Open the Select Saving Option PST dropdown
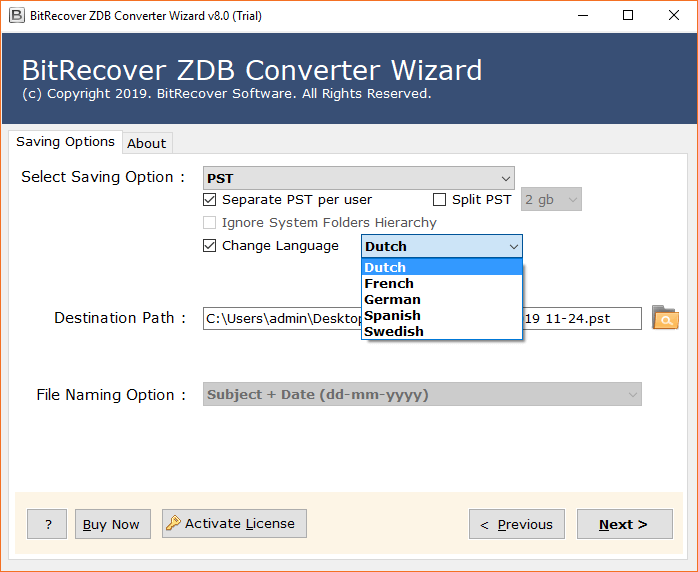 click(359, 178)
